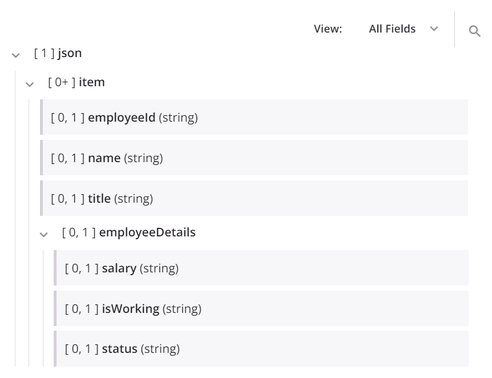Select the employeeId string field

254,117
